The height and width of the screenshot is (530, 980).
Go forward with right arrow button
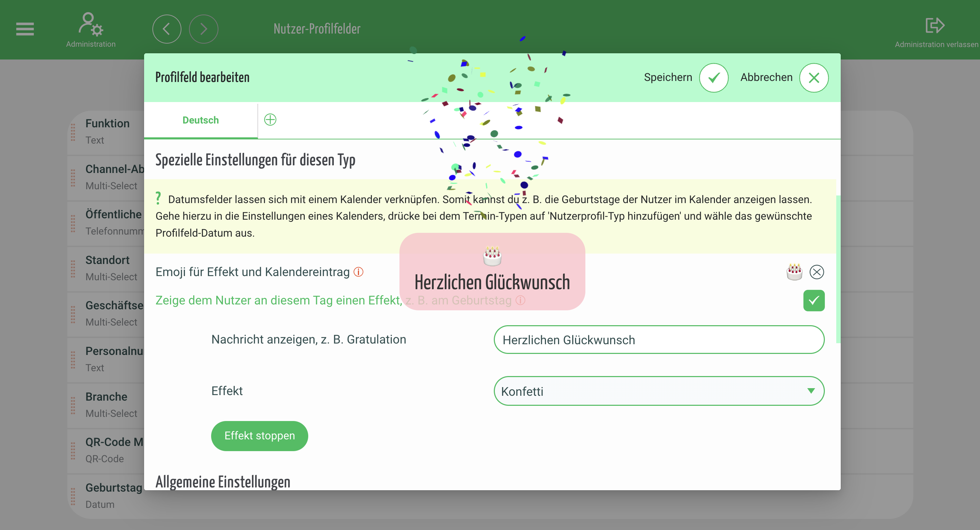tap(204, 29)
